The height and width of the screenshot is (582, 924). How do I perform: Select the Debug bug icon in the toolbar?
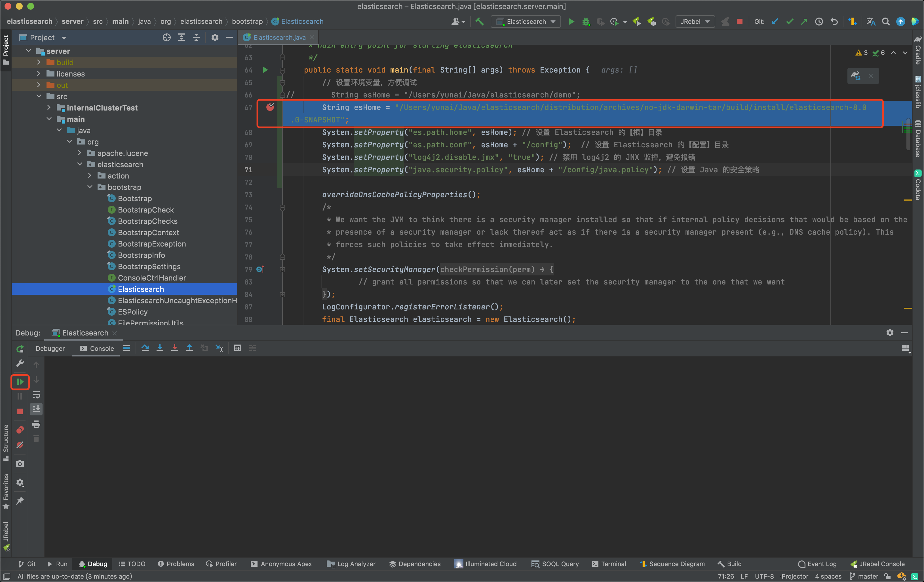click(x=586, y=22)
